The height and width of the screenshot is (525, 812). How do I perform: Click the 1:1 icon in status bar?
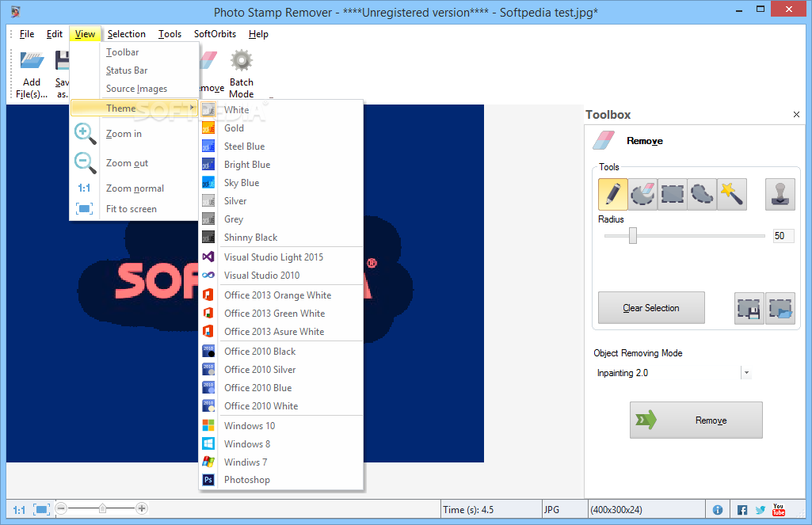[x=19, y=510]
